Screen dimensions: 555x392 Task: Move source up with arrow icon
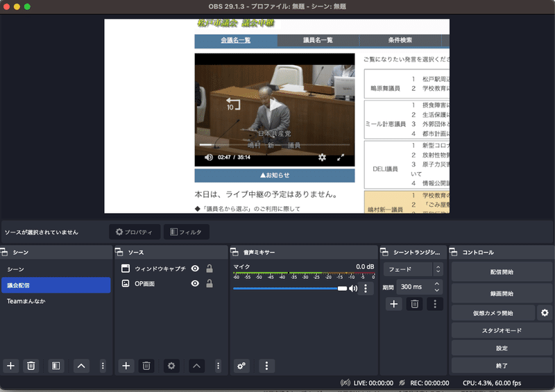[x=196, y=366]
